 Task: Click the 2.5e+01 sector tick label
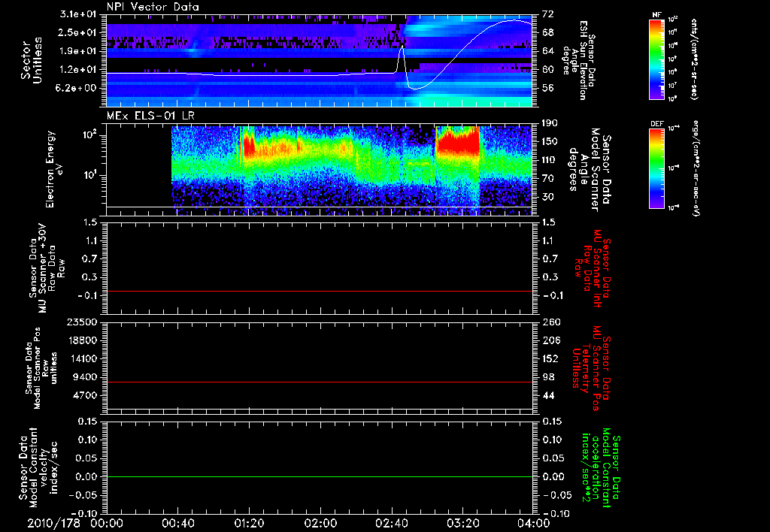[79, 32]
